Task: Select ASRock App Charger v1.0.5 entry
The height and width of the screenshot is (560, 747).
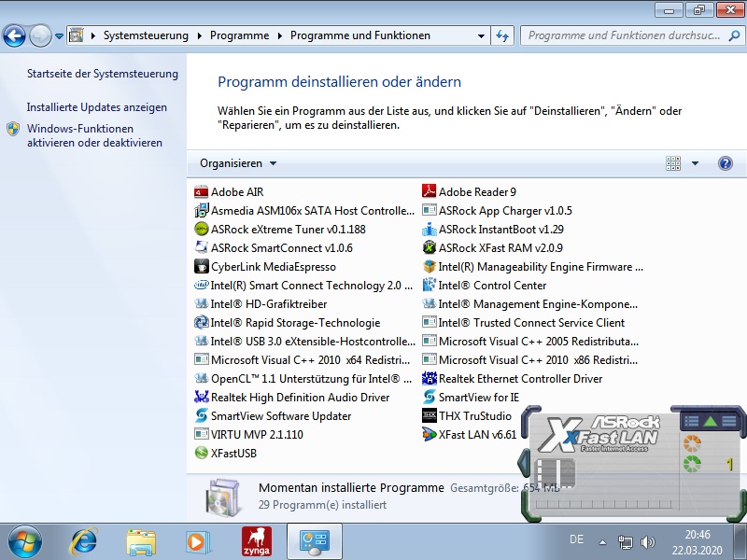Action: click(x=497, y=211)
